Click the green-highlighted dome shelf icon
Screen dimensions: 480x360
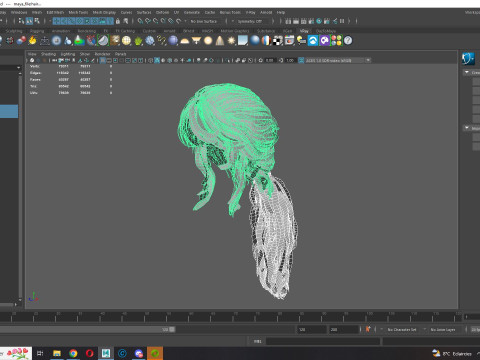(103, 41)
